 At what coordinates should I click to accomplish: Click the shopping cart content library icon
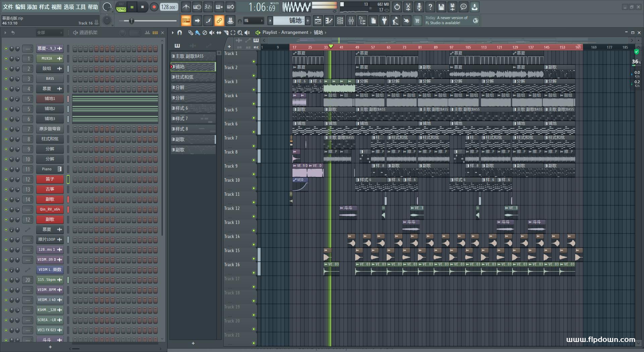[x=417, y=21]
